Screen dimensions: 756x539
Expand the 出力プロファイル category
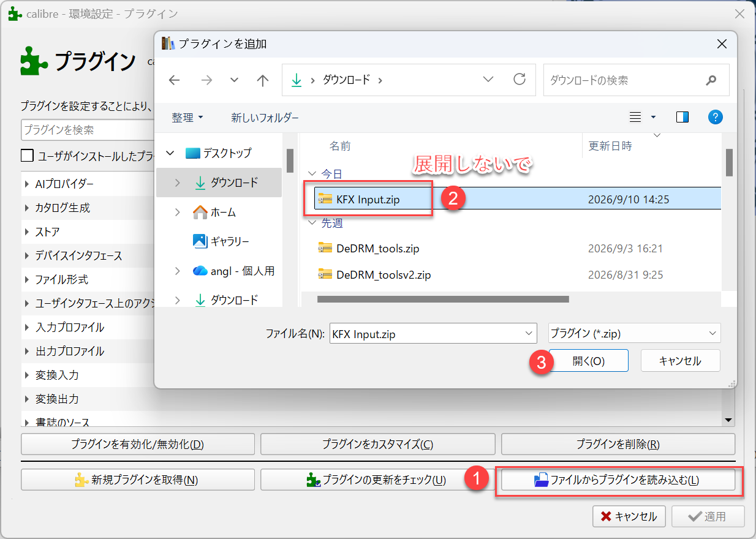28,352
